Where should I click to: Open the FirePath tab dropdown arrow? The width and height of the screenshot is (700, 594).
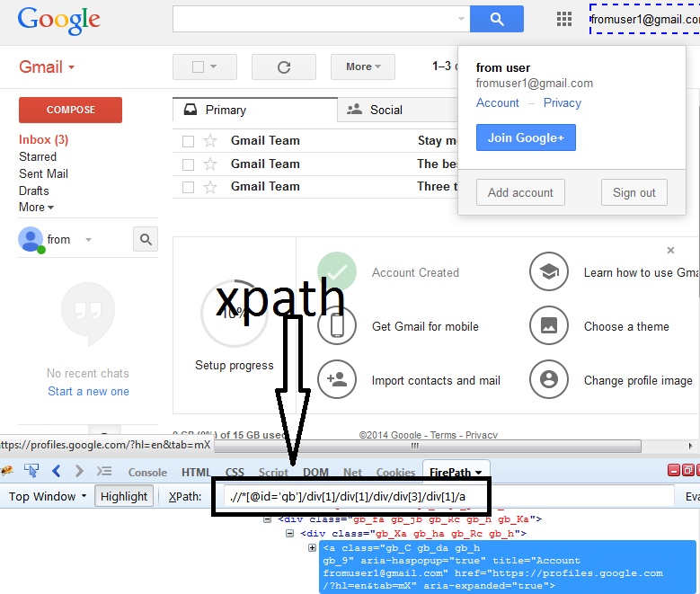(479, 473)
